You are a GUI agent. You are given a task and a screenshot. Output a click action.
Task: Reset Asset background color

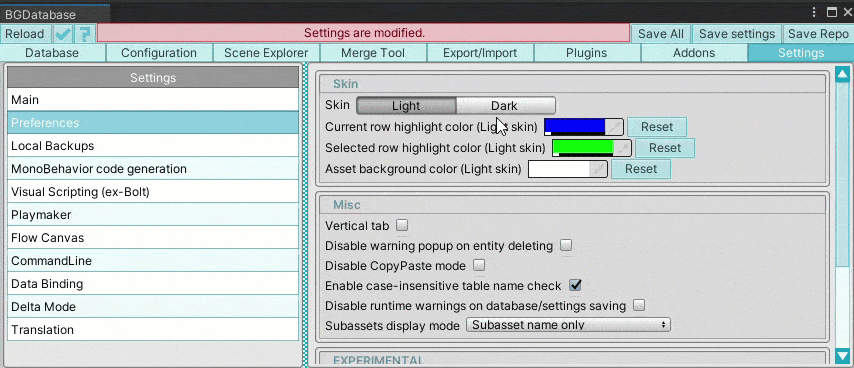(641, 169)
